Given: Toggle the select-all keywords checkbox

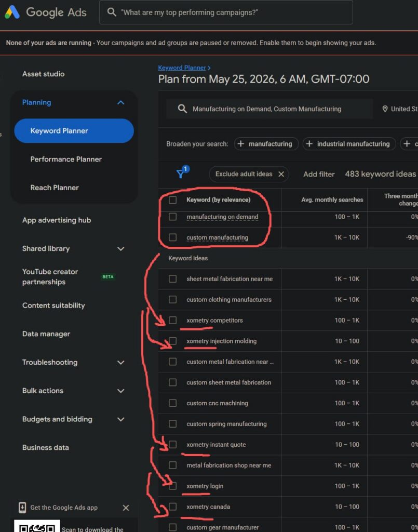Looking at the screenshot, I should click(172, 200).
